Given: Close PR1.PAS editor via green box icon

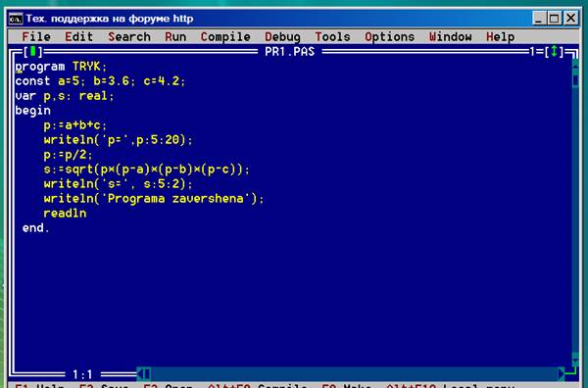Looking at the screenshot, I should point(32,51).
